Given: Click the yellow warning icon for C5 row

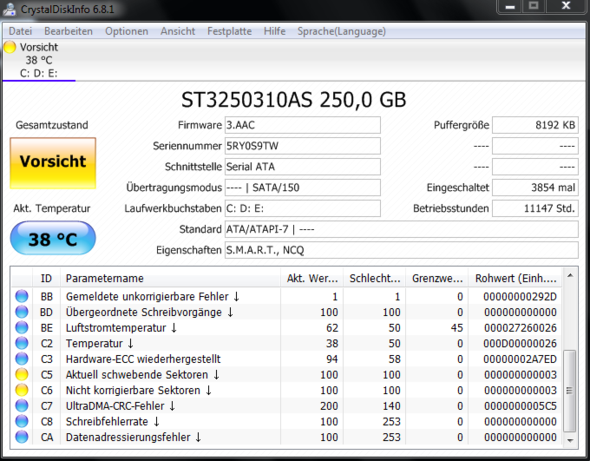Looking at the screenshot, I should click(x=22, y=374).
